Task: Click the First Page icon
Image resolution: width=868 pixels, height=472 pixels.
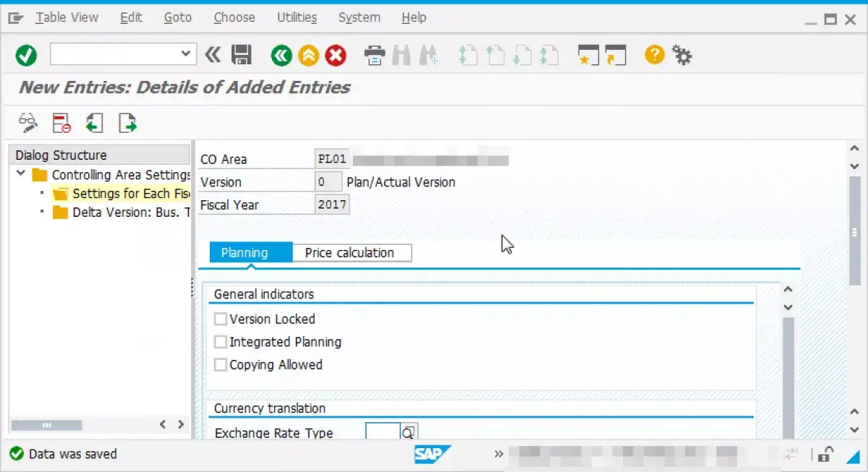Action: click(469, 55)
